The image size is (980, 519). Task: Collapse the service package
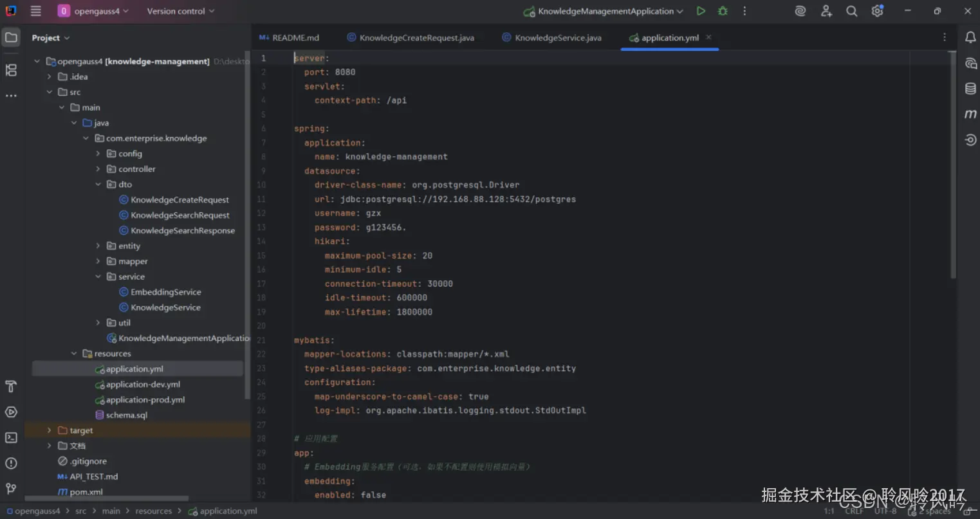pyautogui.click(x=98, y=277)
